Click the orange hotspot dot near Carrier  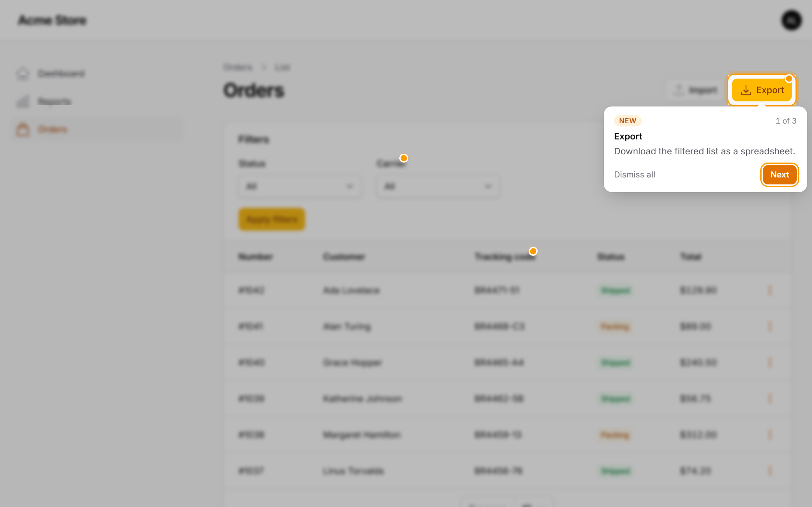[x=404, y=158]
